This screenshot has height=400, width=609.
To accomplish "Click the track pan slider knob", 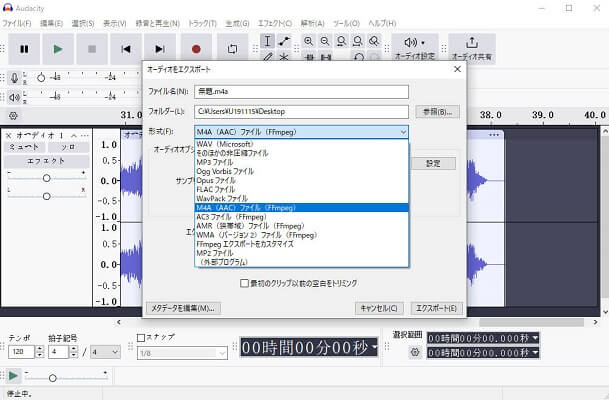I will [x=47, y=196].
